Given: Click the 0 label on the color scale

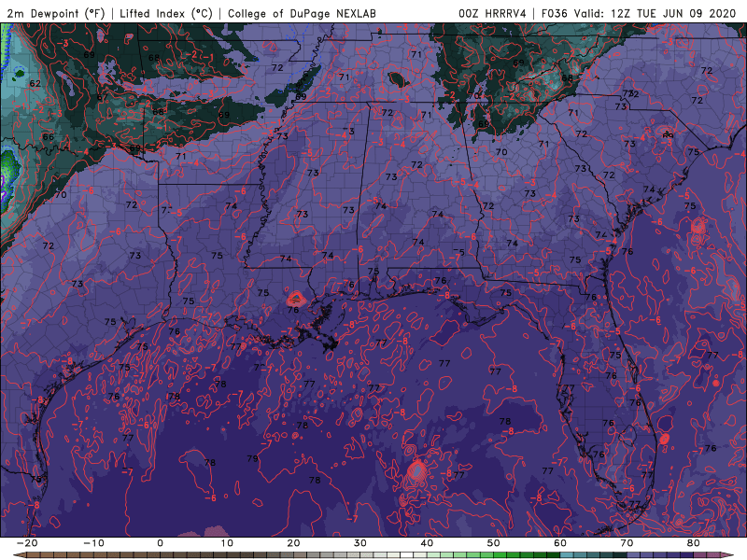Looking at the screenshot, I should (x=160, y=543).
